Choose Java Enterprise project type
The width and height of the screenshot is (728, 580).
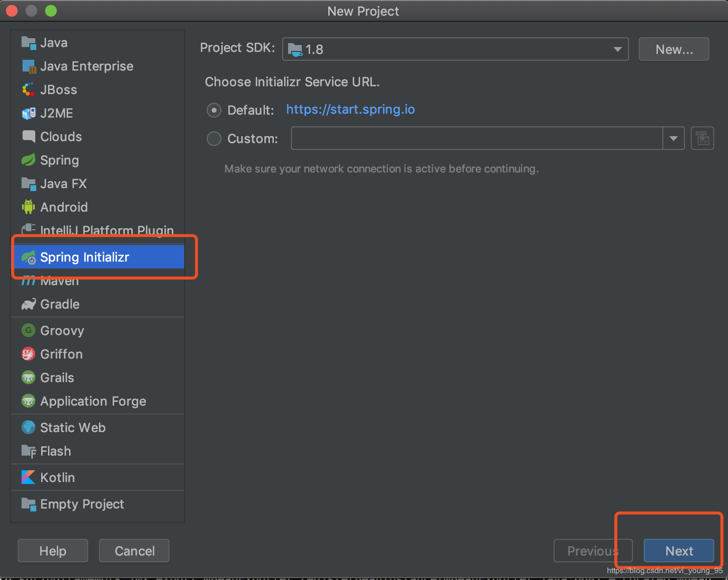[98, 67]
